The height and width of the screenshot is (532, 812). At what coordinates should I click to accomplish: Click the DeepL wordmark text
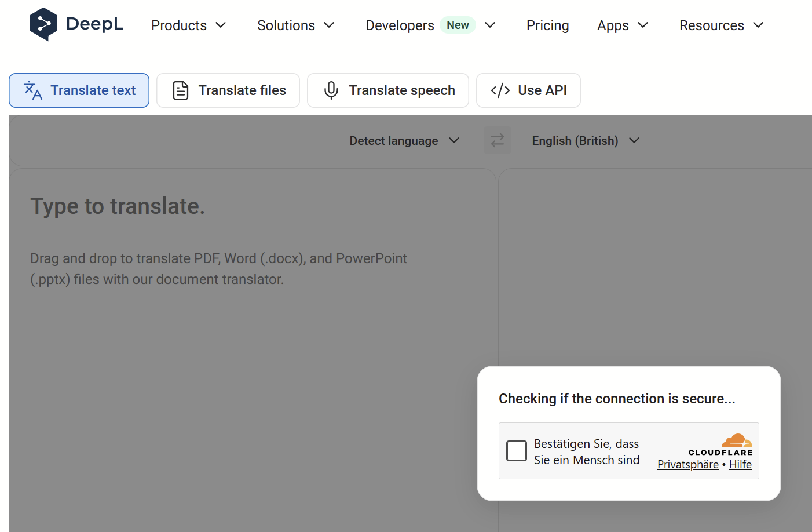click(94, 24)
